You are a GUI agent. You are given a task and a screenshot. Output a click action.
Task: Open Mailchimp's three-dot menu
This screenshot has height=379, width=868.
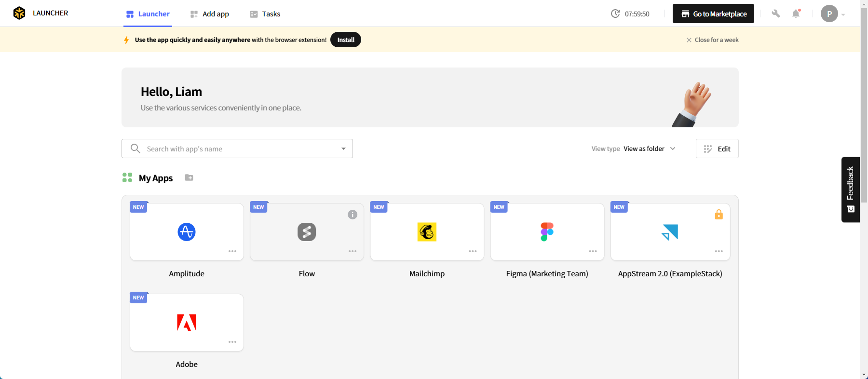point(473,251)
